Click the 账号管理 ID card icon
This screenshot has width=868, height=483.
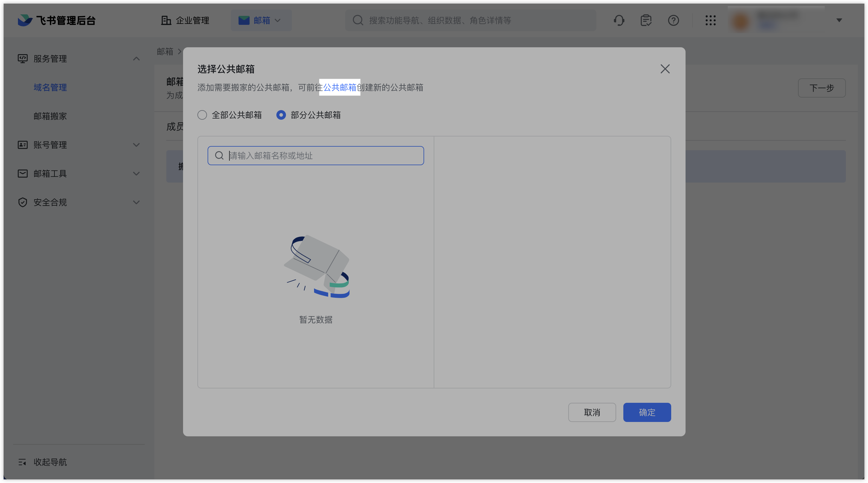(22, 145)
